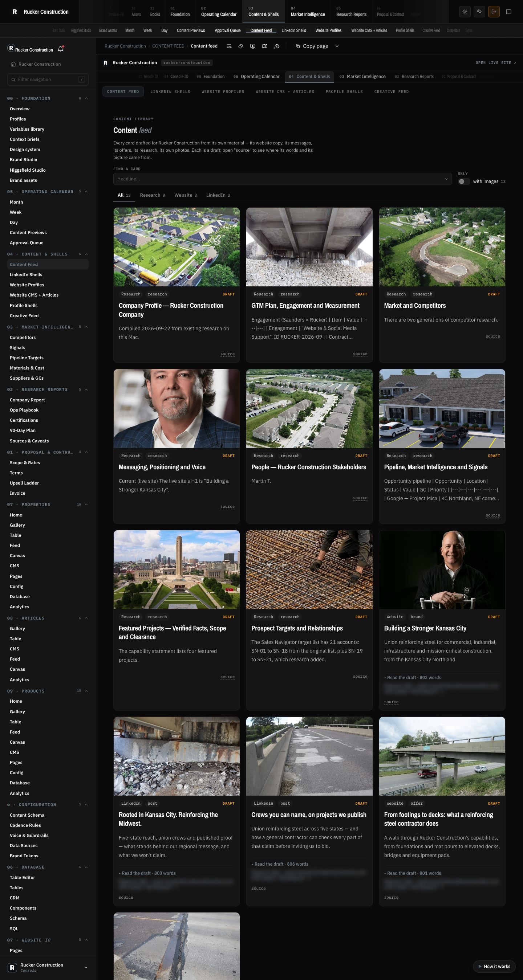Click the How it works button
523x980 pixels.
(494, 966)
